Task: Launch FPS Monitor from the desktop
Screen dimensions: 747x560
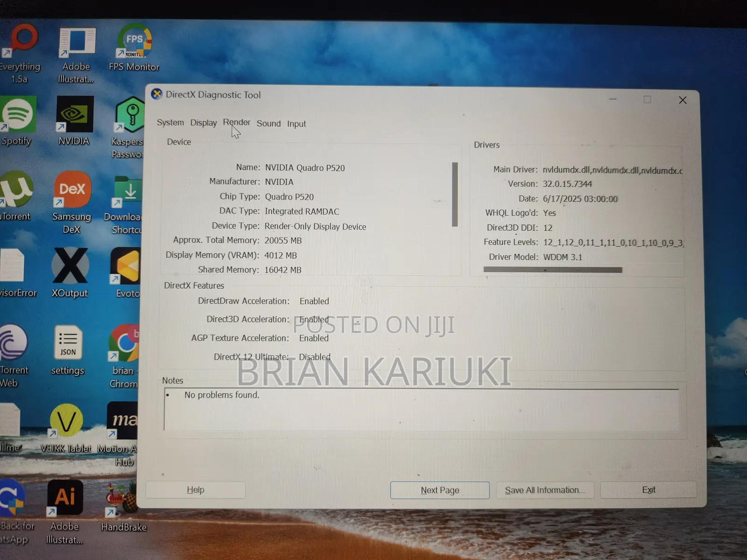Action: (134, 48)
